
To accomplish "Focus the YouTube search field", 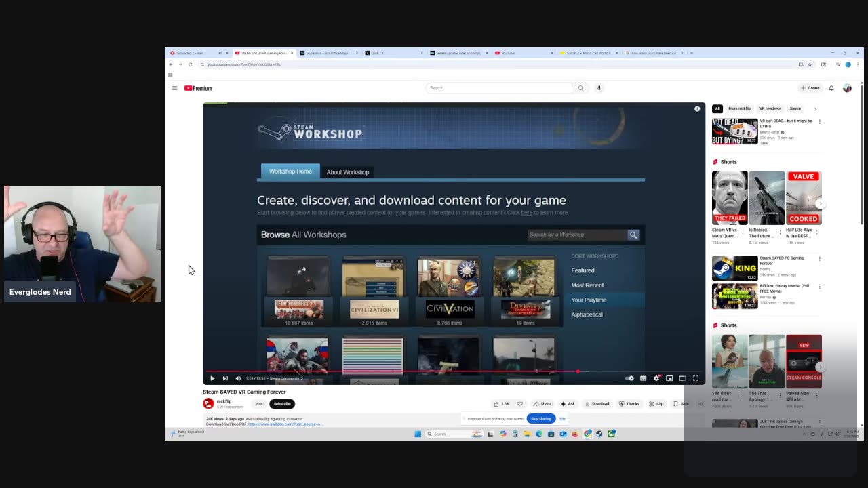I will [x=498, y=88].
